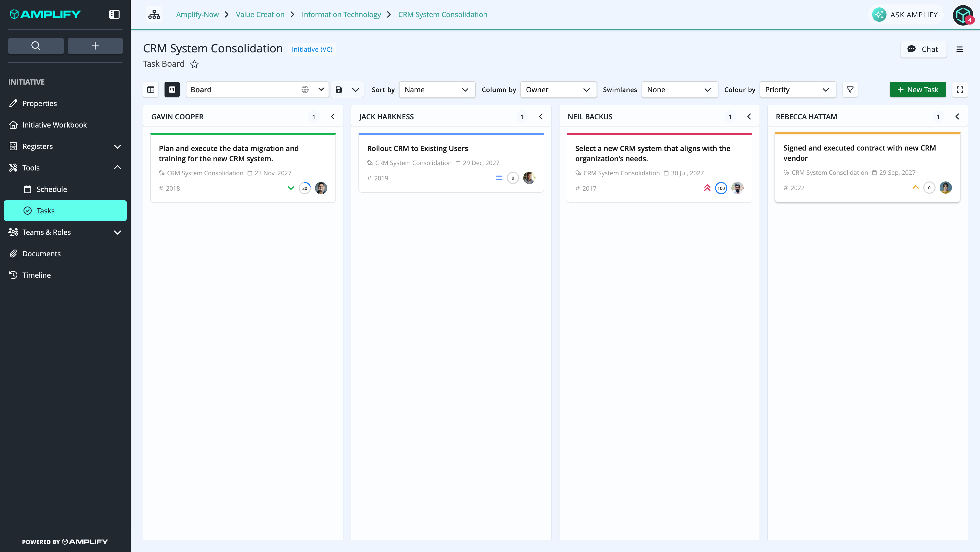
Task: Click the save view floppy icon
Action: [x=339, y=89]
